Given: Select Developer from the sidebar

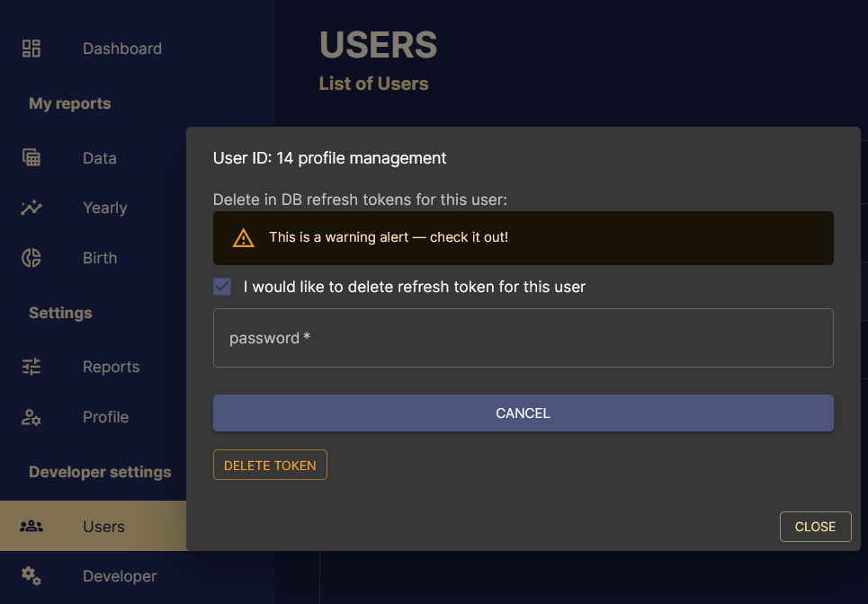Looking at the screenshot, I should click(119, 576).
